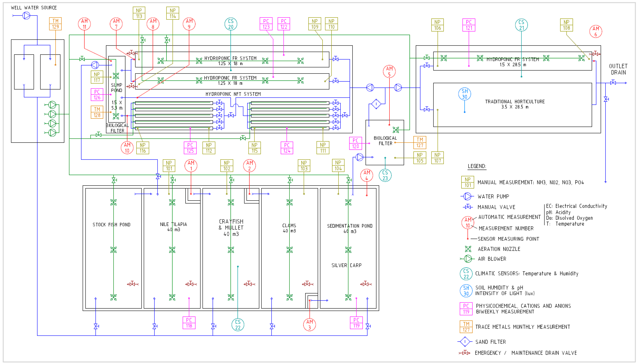
Task: Click the outlet drain manual valve
Action: tap(613, 83)
